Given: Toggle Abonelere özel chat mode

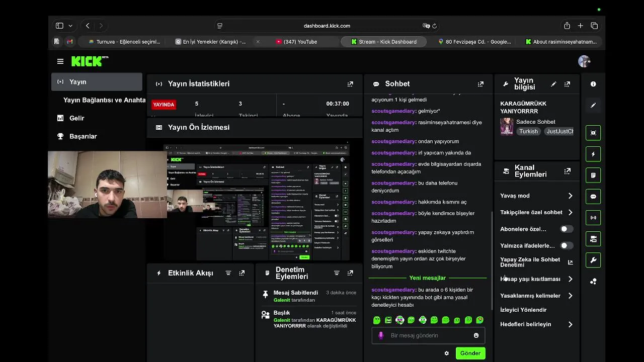Looking at the screenshot, I should point(567,229).
